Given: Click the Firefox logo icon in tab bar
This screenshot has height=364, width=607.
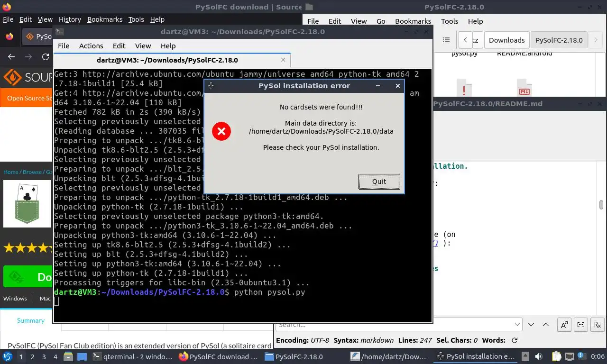Looking at the screenshot, I should (x=9, y=36).
